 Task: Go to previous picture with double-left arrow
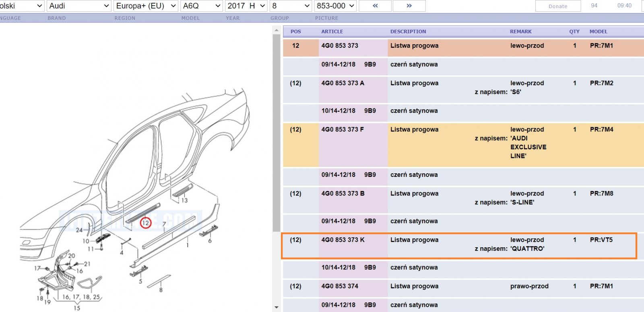[x=375, y=6]
